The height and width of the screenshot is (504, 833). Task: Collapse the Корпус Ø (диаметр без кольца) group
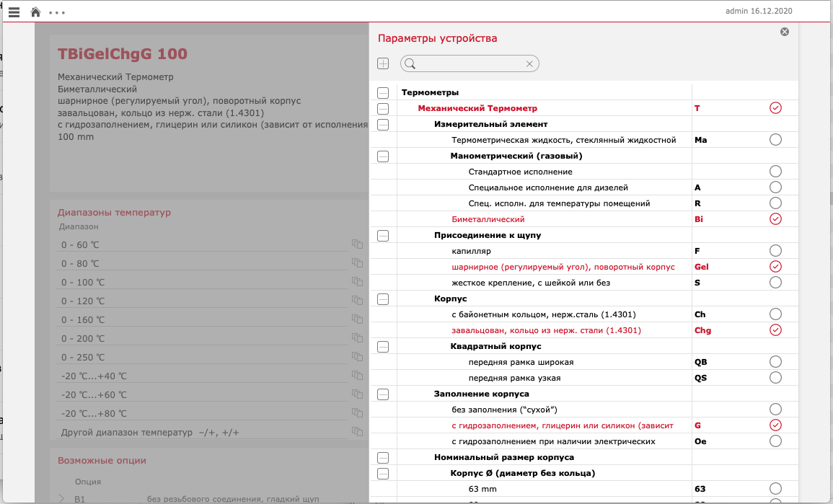[383, 474]
